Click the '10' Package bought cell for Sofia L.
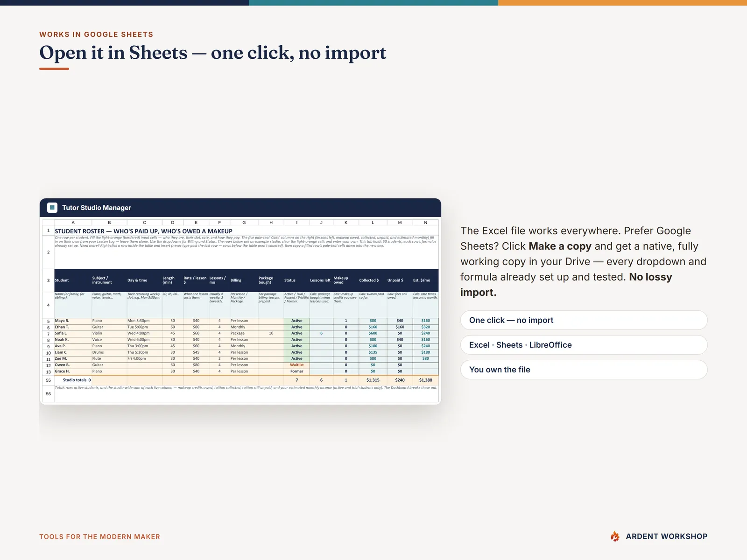Viewport: 747px width, 560px height. click(x=271, y=333)
